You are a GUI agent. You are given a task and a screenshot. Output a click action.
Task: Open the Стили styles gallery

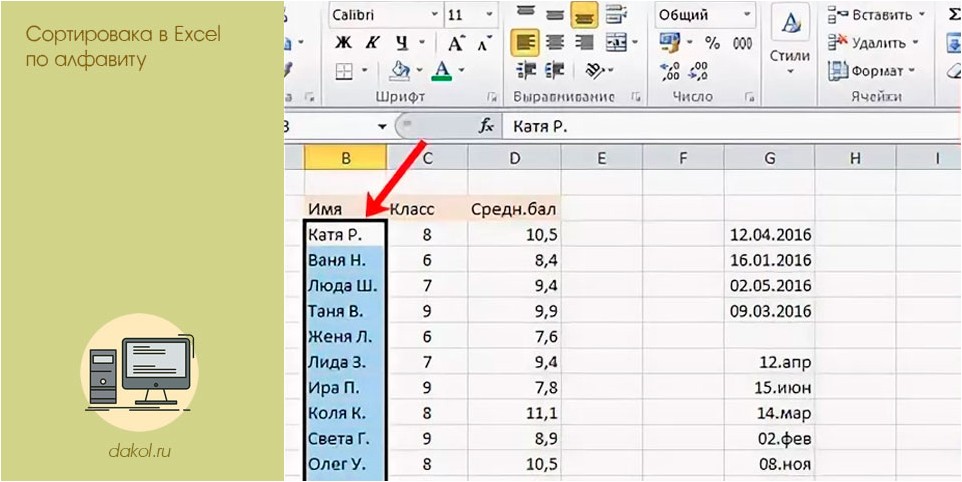tap(789, 39)
